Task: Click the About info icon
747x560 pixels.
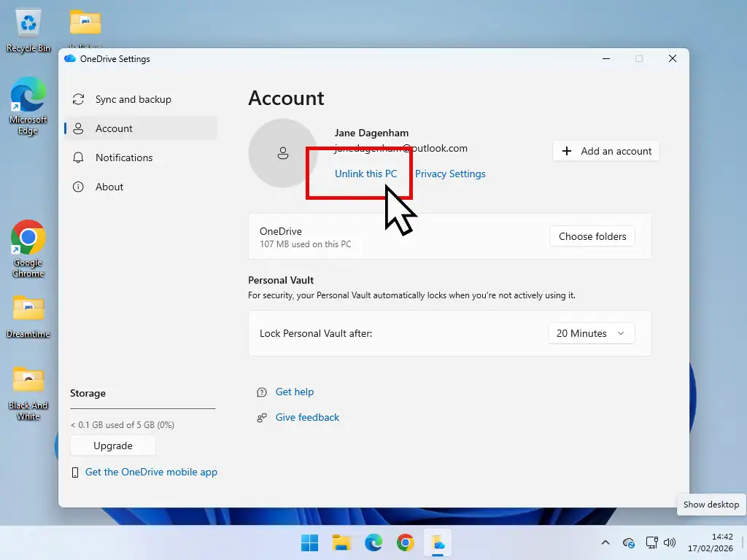Action: click(x=79, y=187)
